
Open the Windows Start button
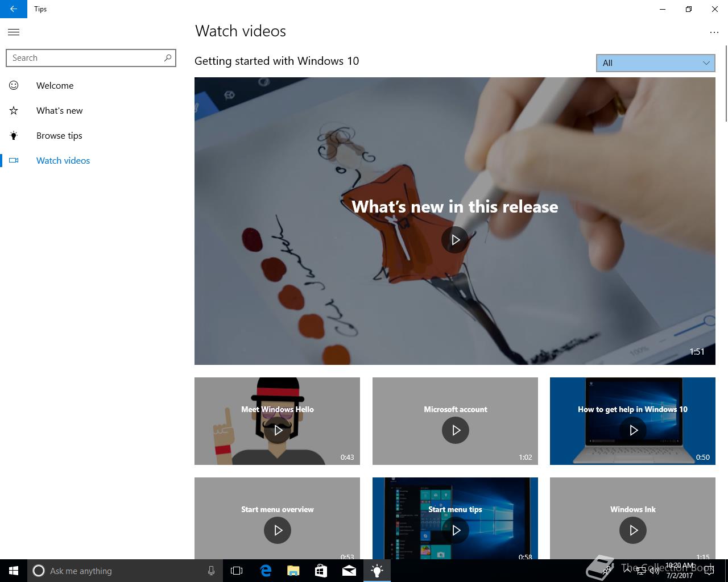pyautogui.click(x=14, y=571)
